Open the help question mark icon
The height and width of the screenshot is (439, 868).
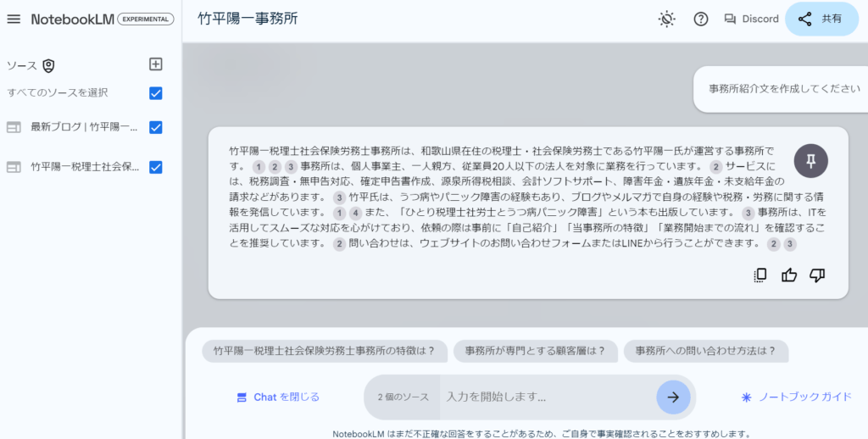pos(701,19)
